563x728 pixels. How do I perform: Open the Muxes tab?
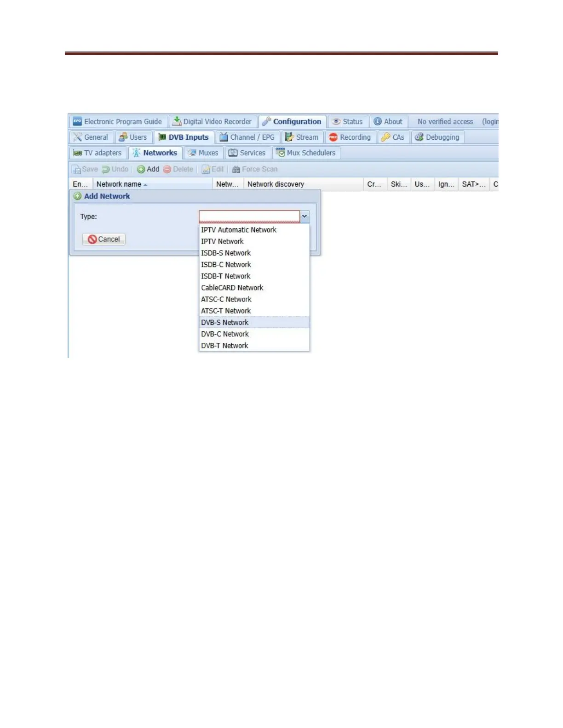[203, 153]
